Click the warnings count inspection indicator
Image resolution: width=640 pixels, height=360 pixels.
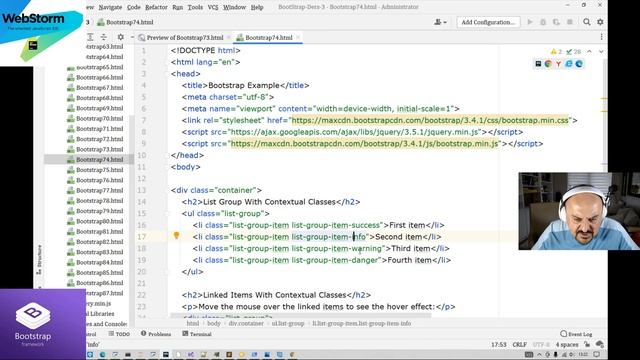tap(556, 52)
